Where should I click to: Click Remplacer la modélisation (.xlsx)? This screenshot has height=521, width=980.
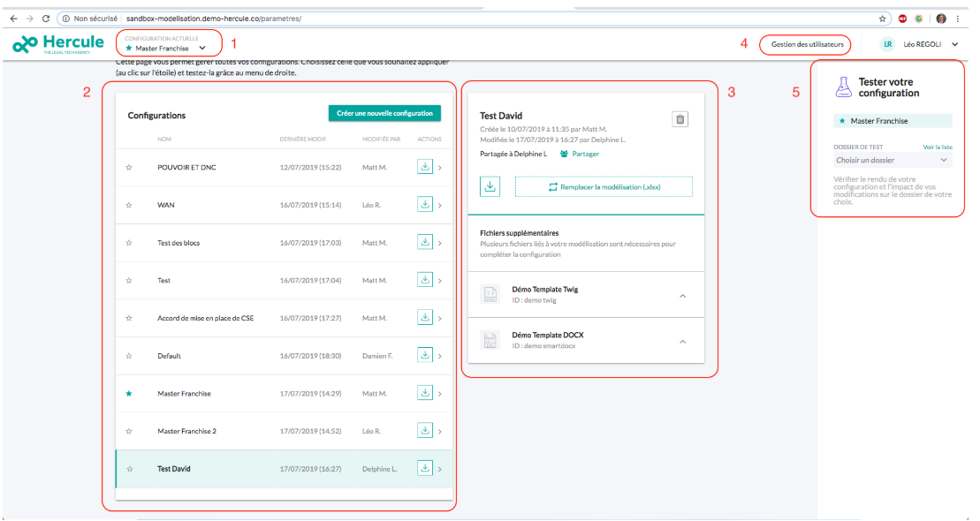pyautogui.click(x=604, y=187)
